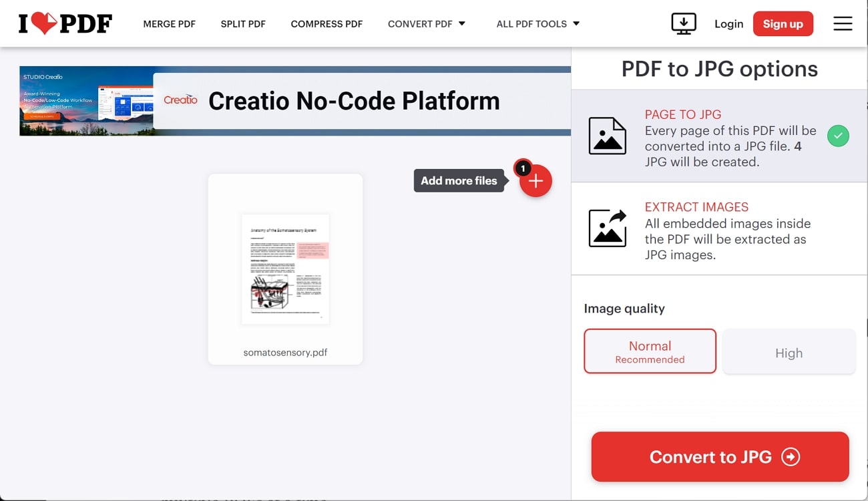
Task: Choose High image quality
Action: (789, 351)
